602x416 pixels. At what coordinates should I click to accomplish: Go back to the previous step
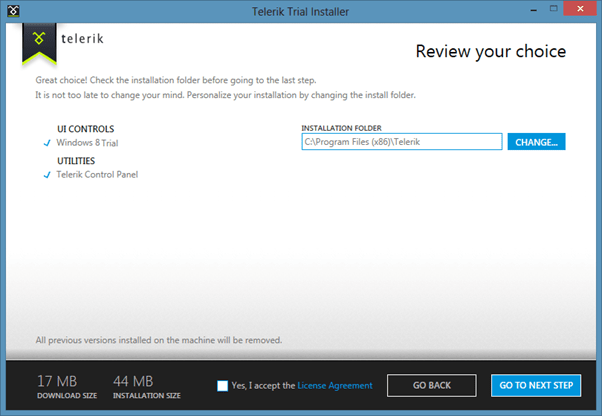(x=433, y=386)
